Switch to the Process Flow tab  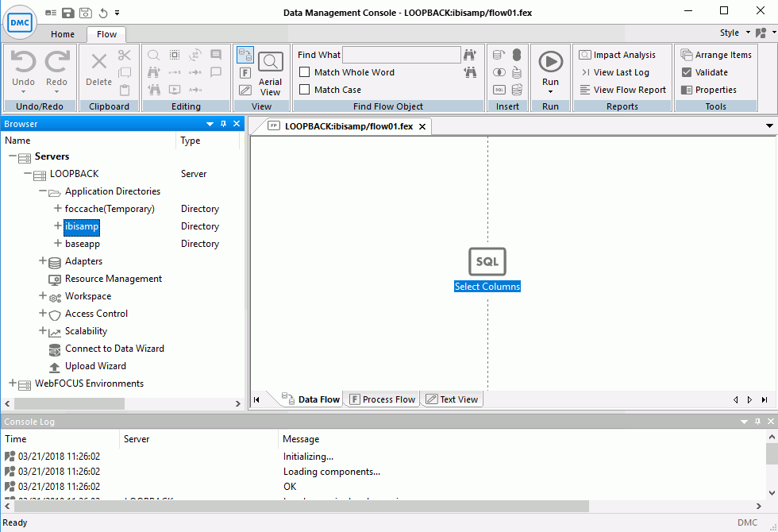click(x=382, y=399)
